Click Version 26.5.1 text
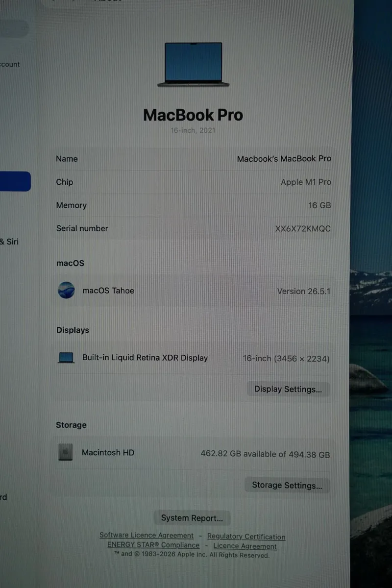The height and width of the screenshot is (588, 392). coord(304,291)
